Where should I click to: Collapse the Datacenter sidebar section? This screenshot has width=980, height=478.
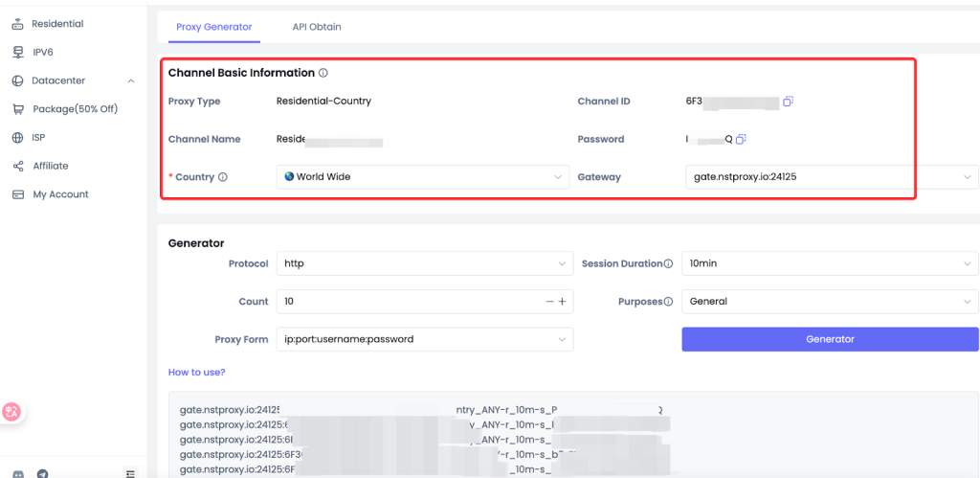coord(131,81)
